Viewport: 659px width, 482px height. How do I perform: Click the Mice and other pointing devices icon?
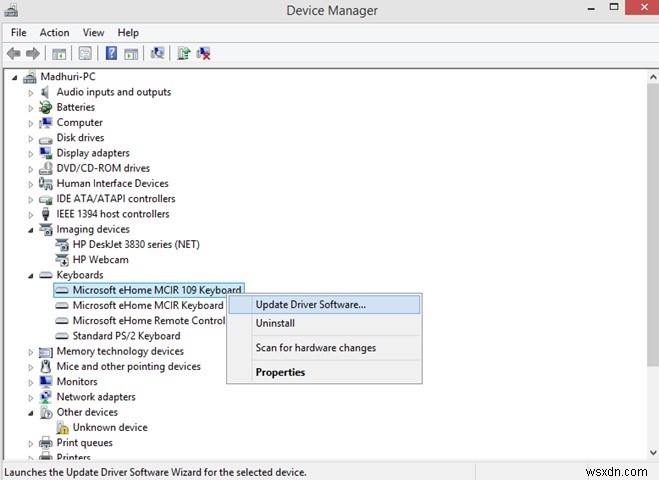coord(45,366)
